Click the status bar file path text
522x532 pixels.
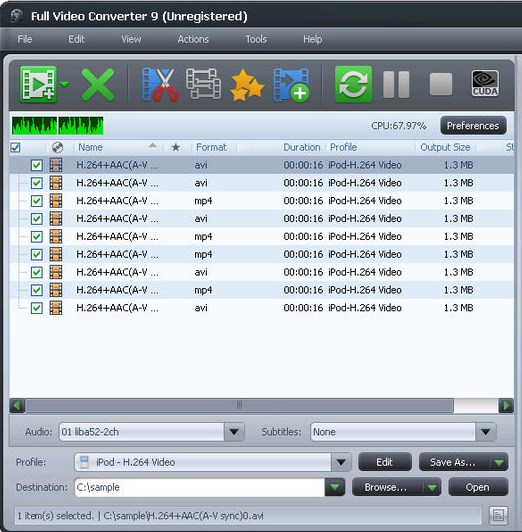point(183,516)
